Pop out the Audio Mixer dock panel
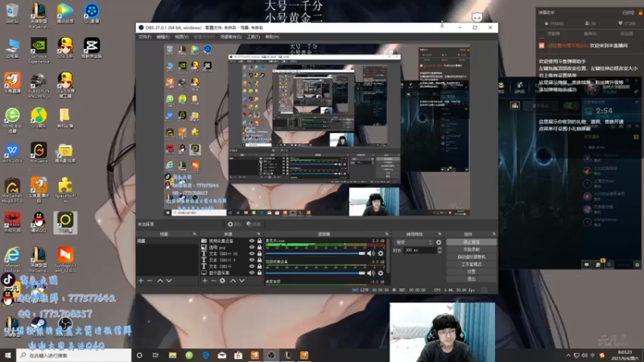The height and width of the screenshot is (362, 644). click(x=386, y=234)
